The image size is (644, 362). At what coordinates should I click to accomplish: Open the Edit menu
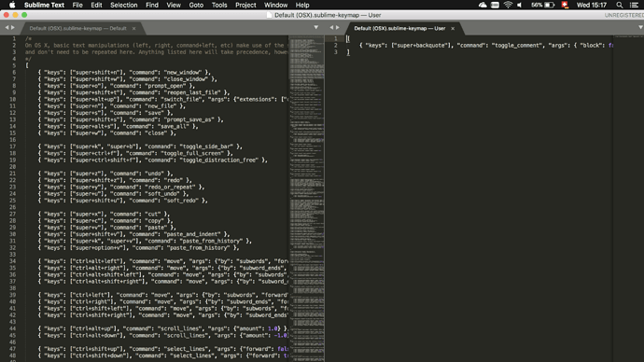point(96,5)
